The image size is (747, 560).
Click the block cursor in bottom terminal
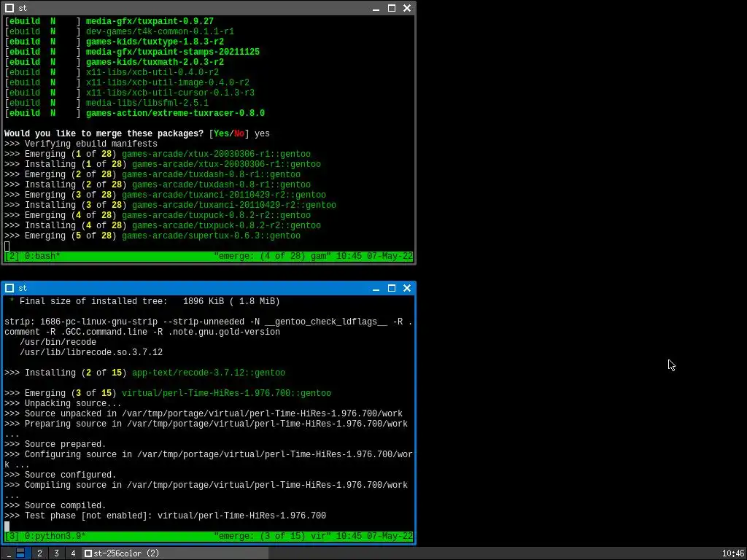tap(7, 526)
